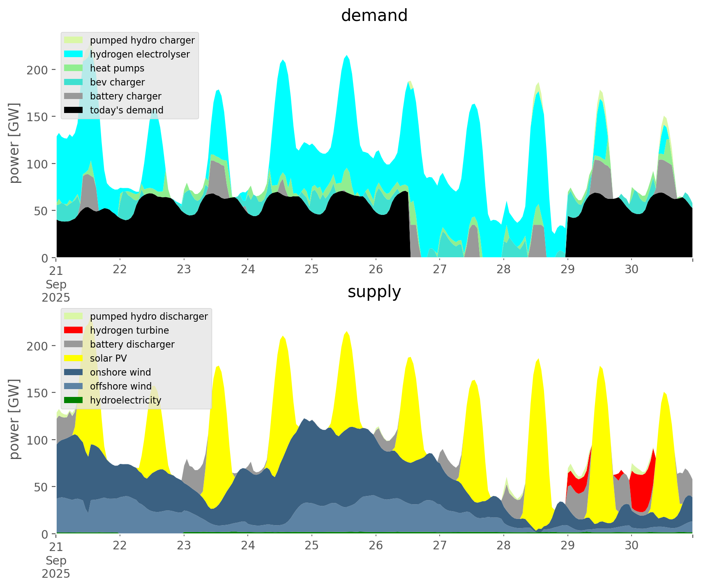The image size is (701, 588).
Task: Select the 'pumped hydro discharger' legend label
Action: coord(149,316)
